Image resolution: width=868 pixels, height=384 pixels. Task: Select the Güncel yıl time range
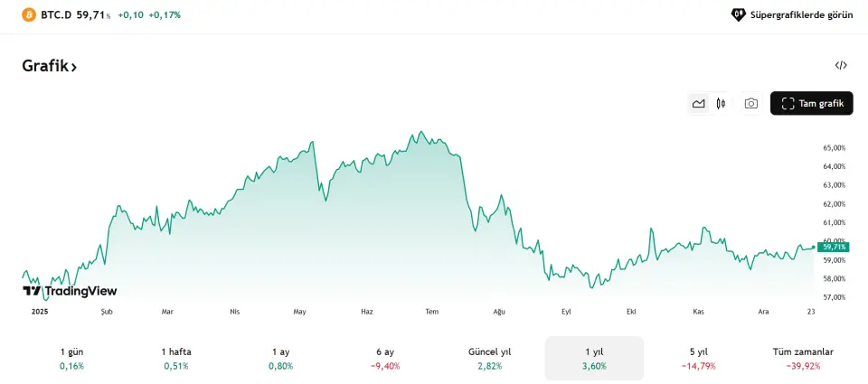pos(489,358)
